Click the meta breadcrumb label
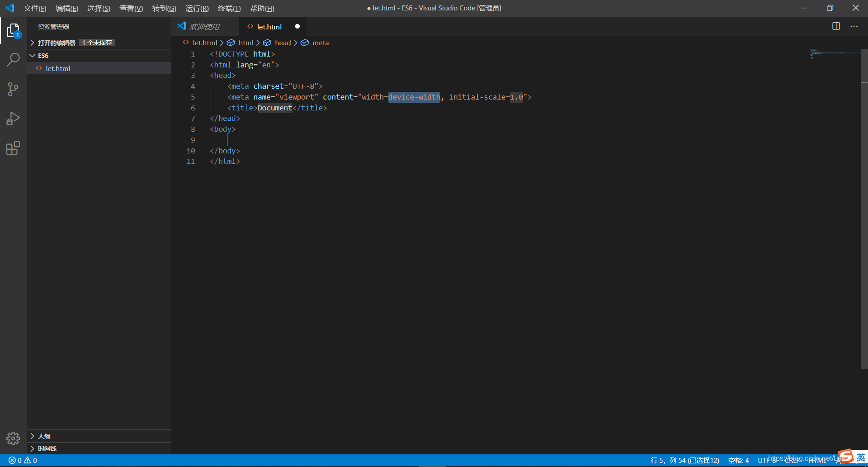Screen dimensions: 868x467 coord(321,43)
